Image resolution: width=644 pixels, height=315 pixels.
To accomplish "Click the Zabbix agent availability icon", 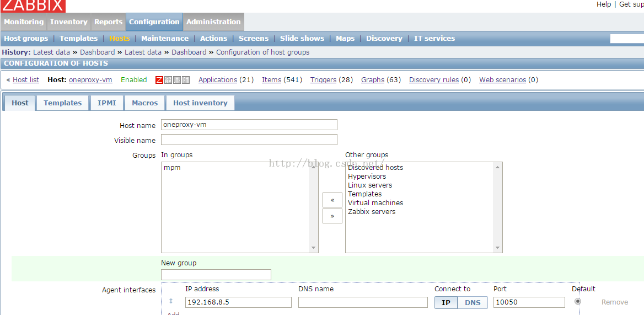I will (159, 80).
